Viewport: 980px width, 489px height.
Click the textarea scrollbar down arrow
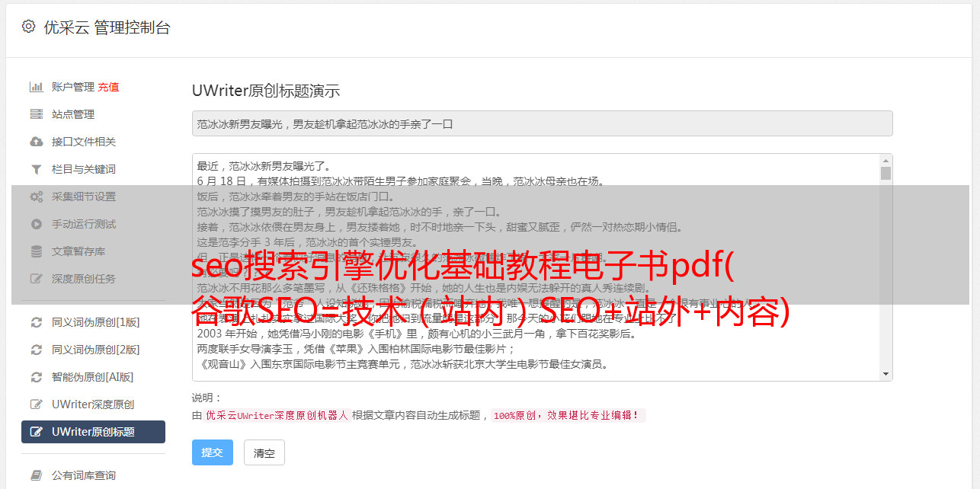886,374
